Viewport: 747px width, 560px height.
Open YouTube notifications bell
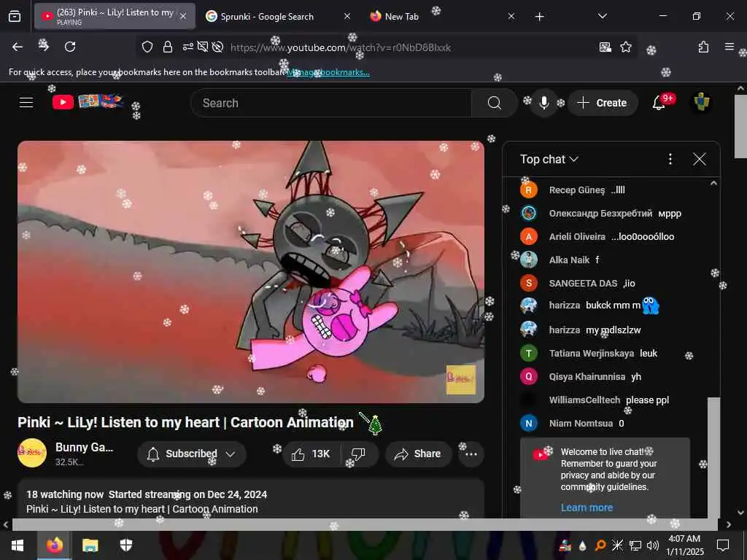point(659,103)
